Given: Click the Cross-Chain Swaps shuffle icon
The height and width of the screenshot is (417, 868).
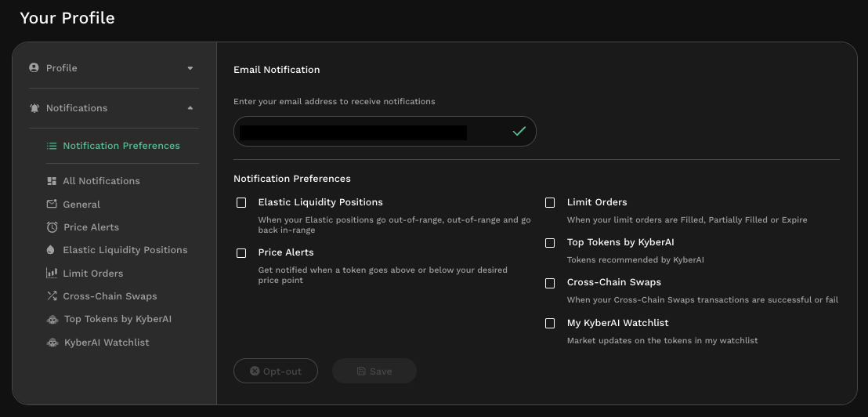Looking at the screenshot, I should (x=52, y=296).
